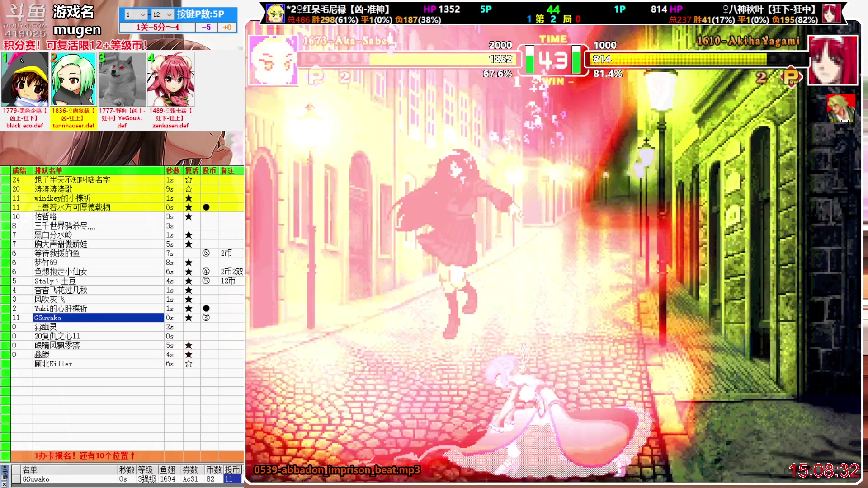Click the 1694 value in the bottom panel
This screenshot has height=488, width=868.
[x=167, y=479]
